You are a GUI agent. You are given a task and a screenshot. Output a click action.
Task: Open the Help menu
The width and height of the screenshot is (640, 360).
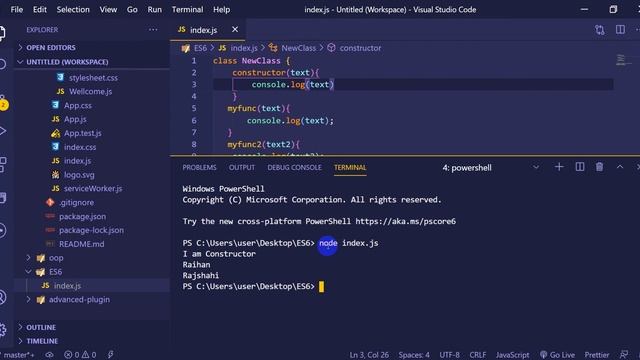click(x=221, y=9)
